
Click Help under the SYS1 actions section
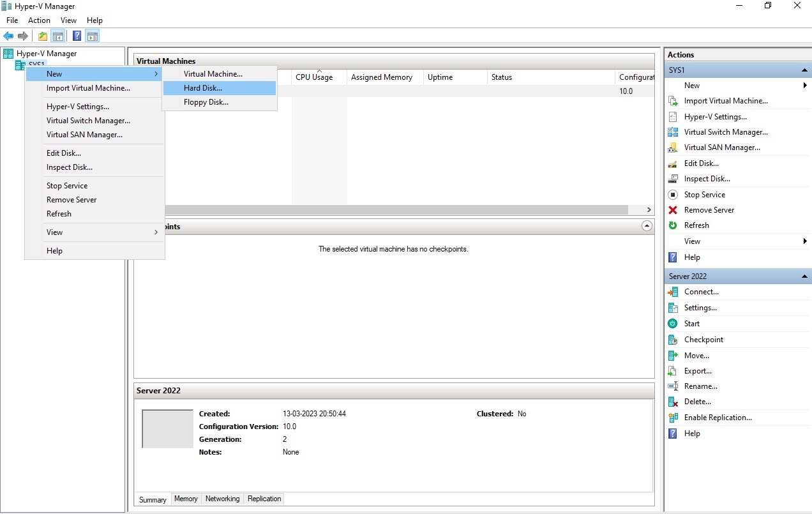coord(692,257)
